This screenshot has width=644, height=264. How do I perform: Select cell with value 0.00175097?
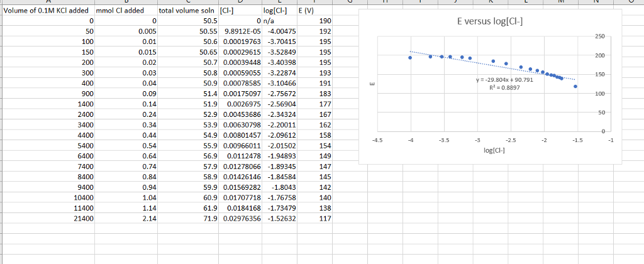[x=240, y=94]
